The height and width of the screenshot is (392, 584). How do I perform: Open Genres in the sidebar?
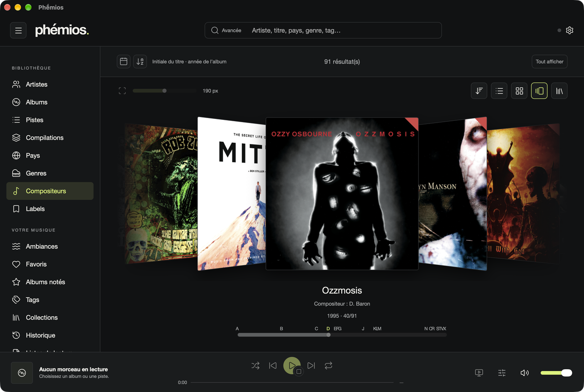(50, 173)
